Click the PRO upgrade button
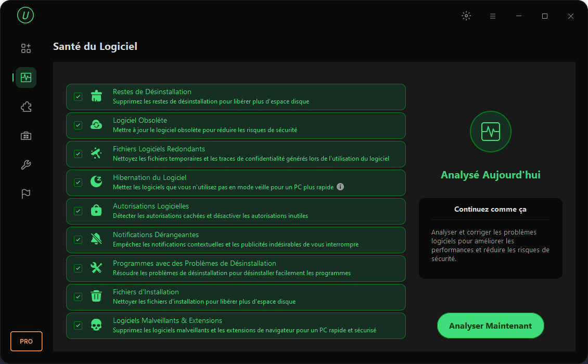The image size is (588, 364). click(26, 341)
